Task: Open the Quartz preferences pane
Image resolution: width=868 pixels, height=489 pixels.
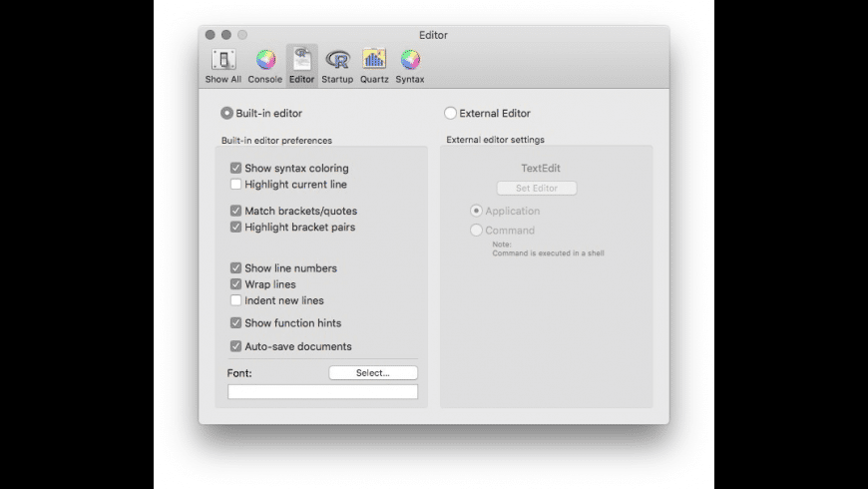Action: tap(374, 66)
